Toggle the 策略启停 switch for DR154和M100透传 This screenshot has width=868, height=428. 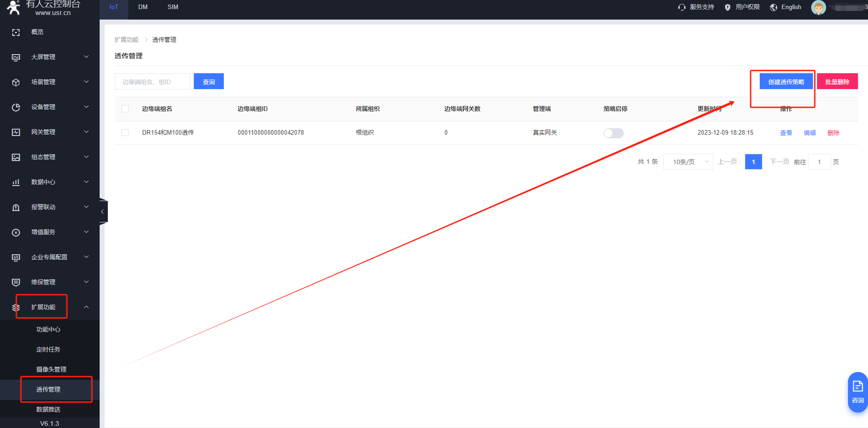tap(613, 133)
